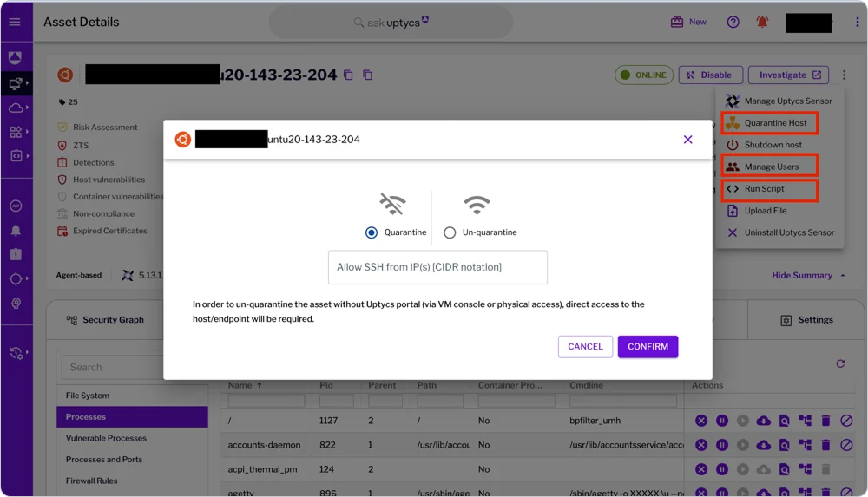This screenshot has height=497, width=868.
Task: Pause the bpfilter_umh process
Action: pyautogui.click(x=722, y=421)
